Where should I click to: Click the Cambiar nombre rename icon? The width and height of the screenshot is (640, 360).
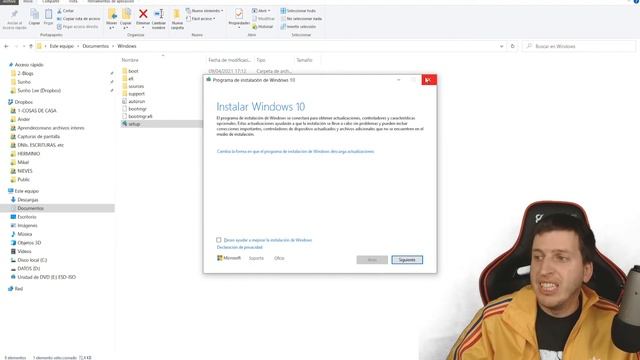[159, 14]
